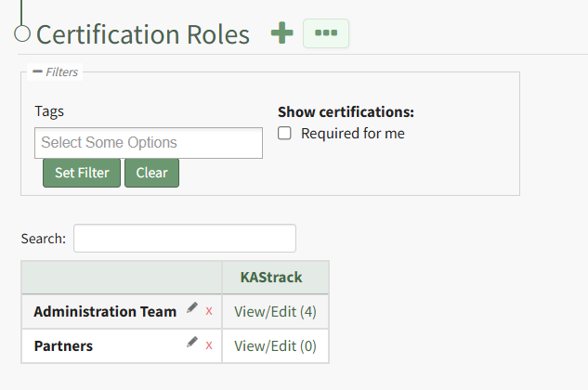Open View/Edit (0) for Partners
The width and height of the screenshot is (588, 390).
coord(275,345)
